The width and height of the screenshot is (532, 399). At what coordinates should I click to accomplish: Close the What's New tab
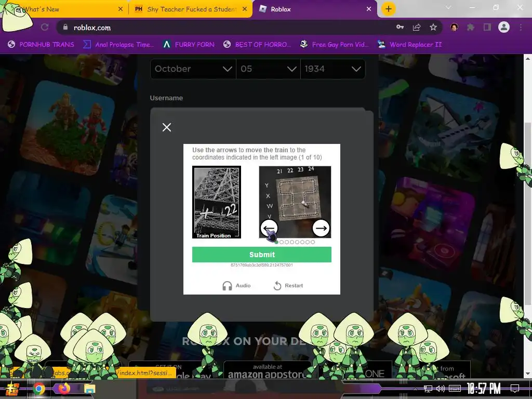pyautogui.click(x=121, y=9)
